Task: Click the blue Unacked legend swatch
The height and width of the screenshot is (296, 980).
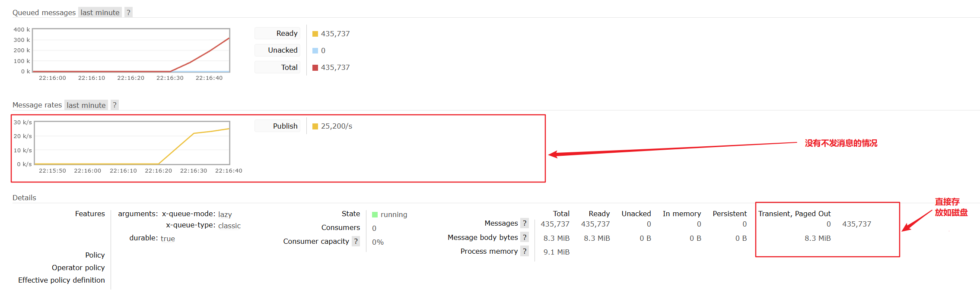Action: tap(315, 50)
